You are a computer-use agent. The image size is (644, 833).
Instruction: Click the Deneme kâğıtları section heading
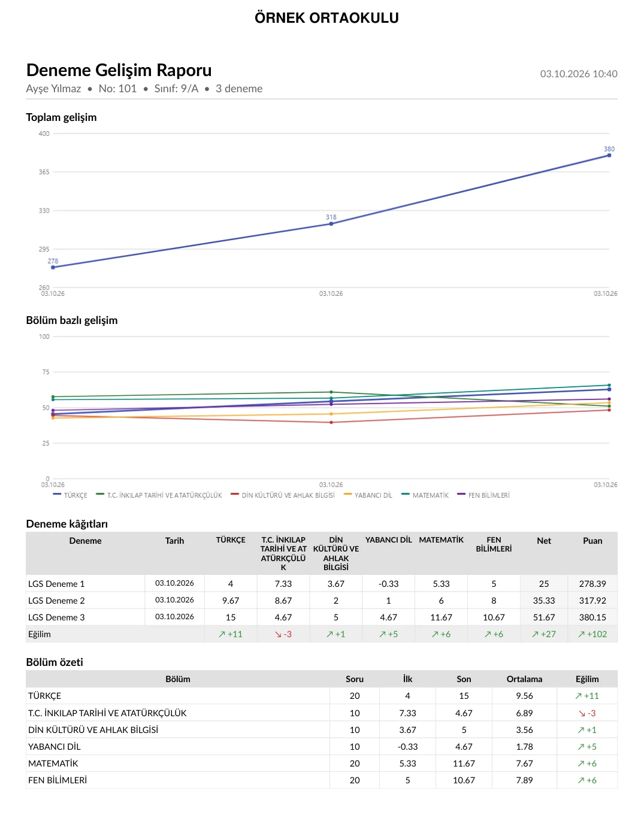(67, 524)
